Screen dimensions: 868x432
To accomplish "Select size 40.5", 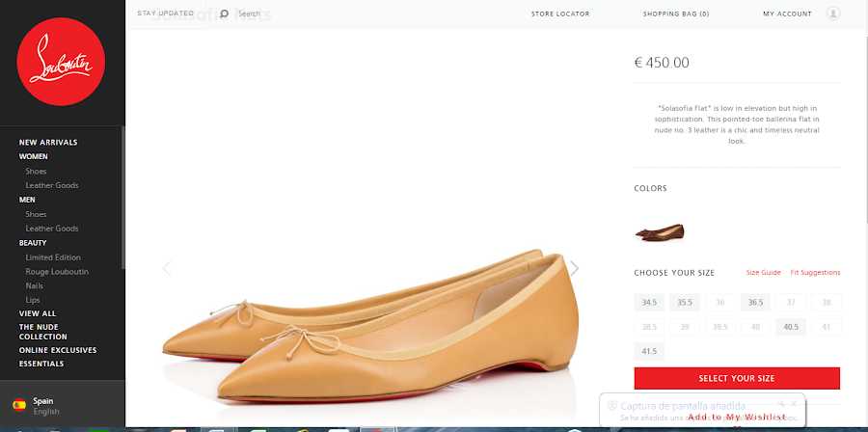I will (791, 327).
